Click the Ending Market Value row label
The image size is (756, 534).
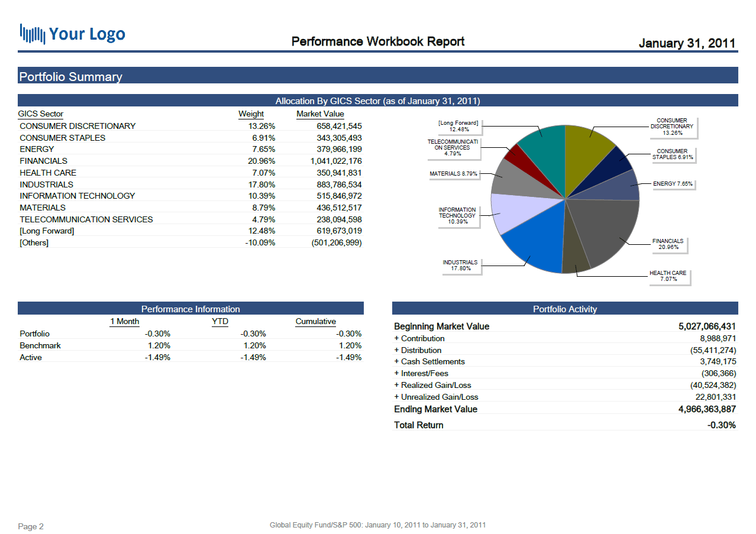pyautogui.click(x=435, y=409)
